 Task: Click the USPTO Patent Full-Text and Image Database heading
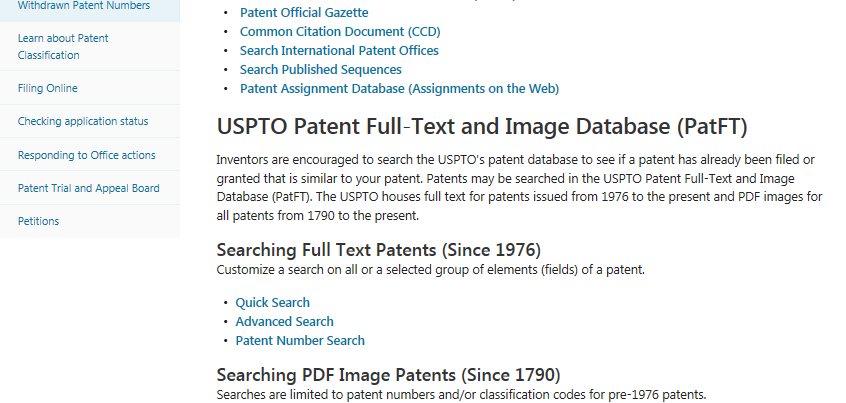coord(482,127)
